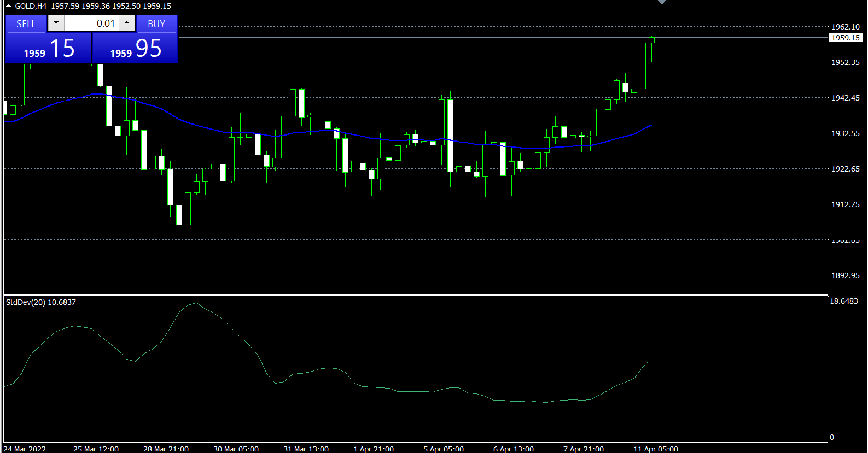Click the current price label 1959.15

[846, 38]
